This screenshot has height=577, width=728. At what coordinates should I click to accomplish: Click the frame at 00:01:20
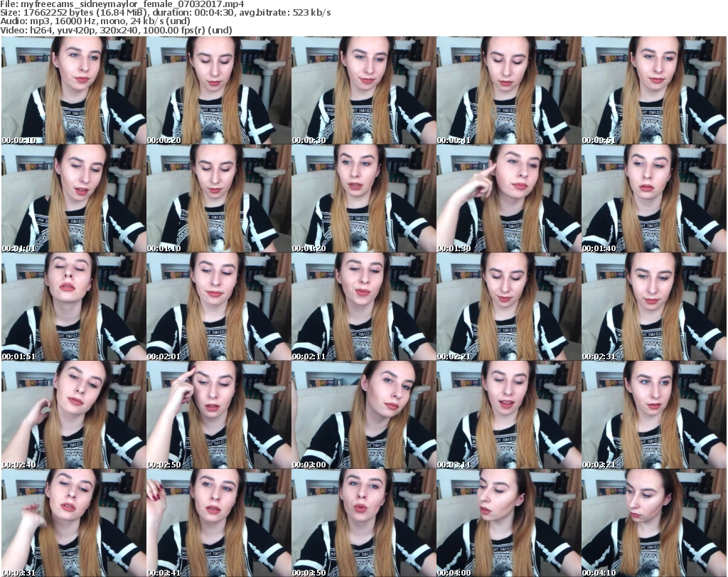[363, 198]
